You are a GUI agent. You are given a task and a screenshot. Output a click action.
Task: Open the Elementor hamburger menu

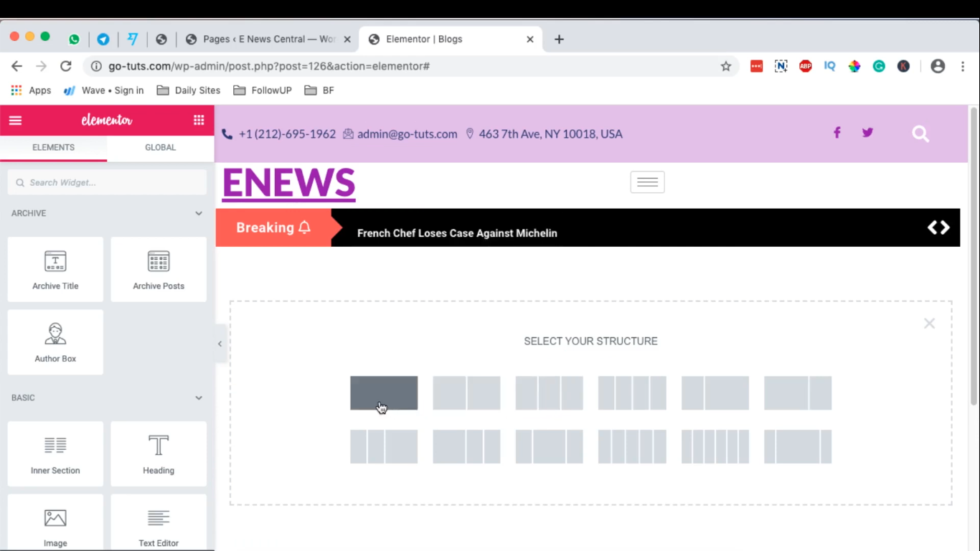15,121
